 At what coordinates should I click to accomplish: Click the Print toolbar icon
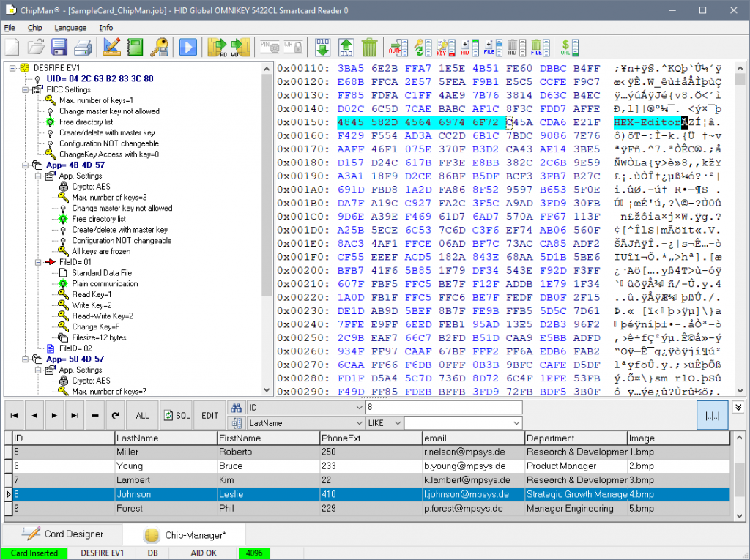point(83,48)
